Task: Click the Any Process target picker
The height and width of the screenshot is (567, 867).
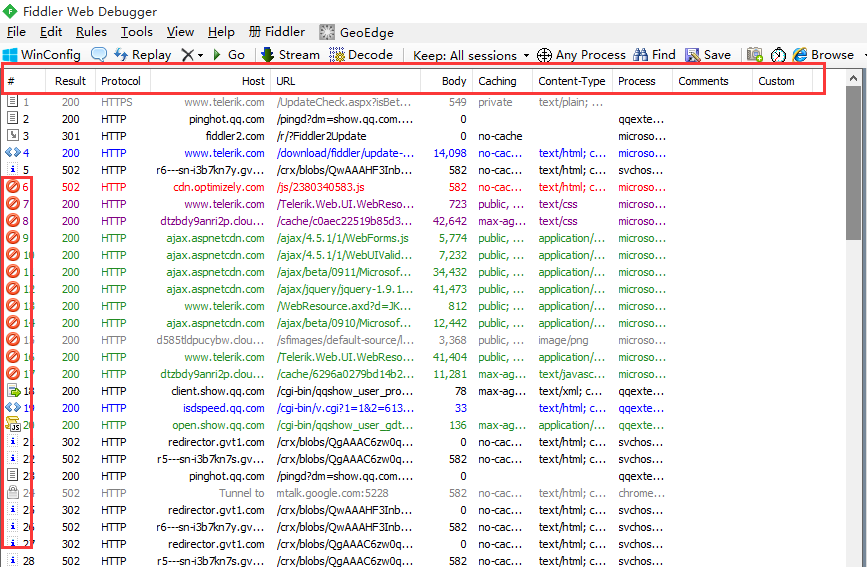Action: pos(581,55)
